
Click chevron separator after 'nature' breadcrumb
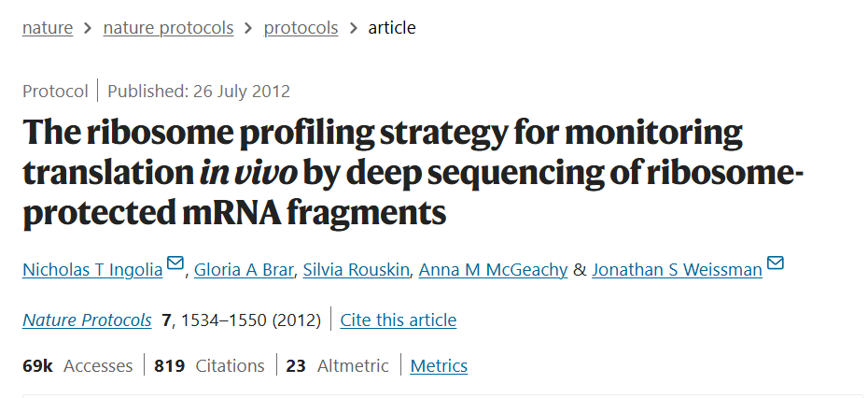pos(88,28)
